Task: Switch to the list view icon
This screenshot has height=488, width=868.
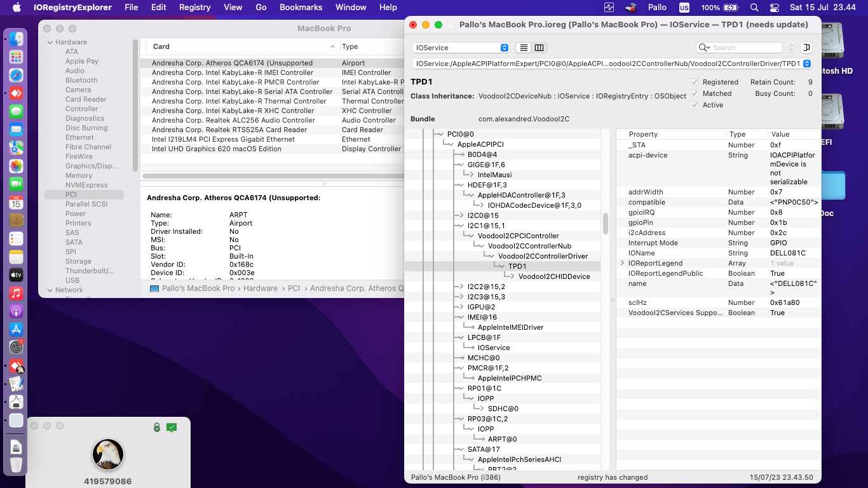Action: tap(524, 48)
